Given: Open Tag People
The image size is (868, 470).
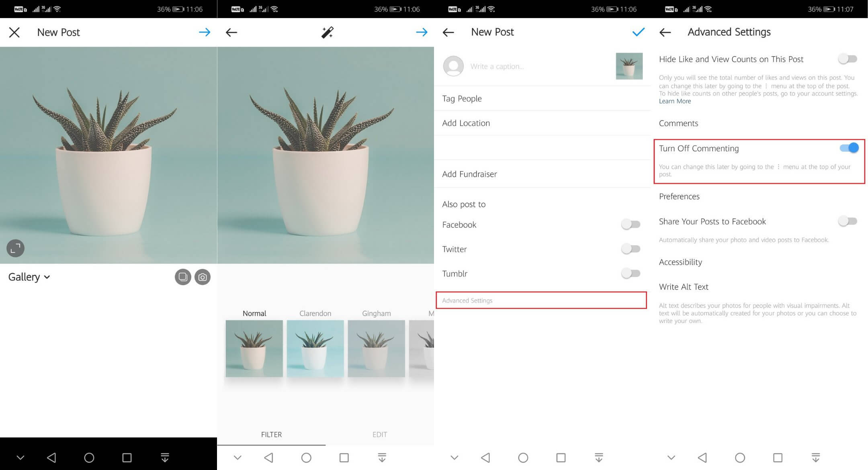Looking at the screenshot, I should click(542, 98).
